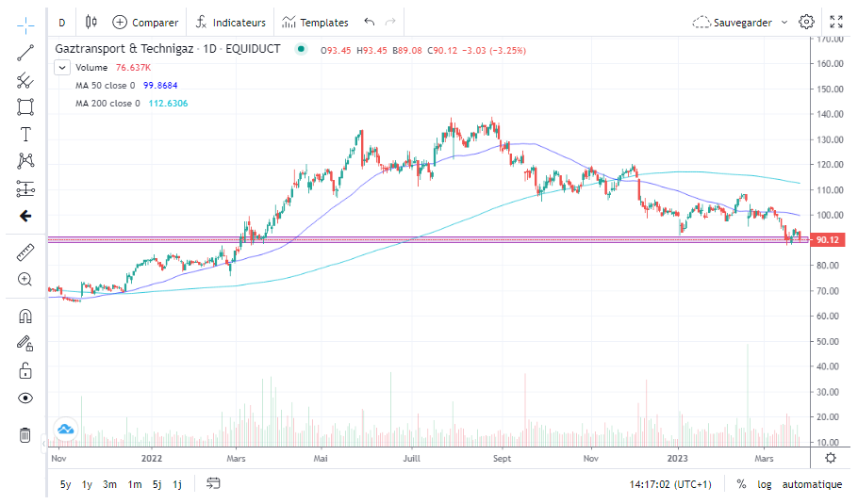Viewport: 858px width, 504px height.
Task: Toggle magnet mode for drawings
Action: click(x=25, y=317)
